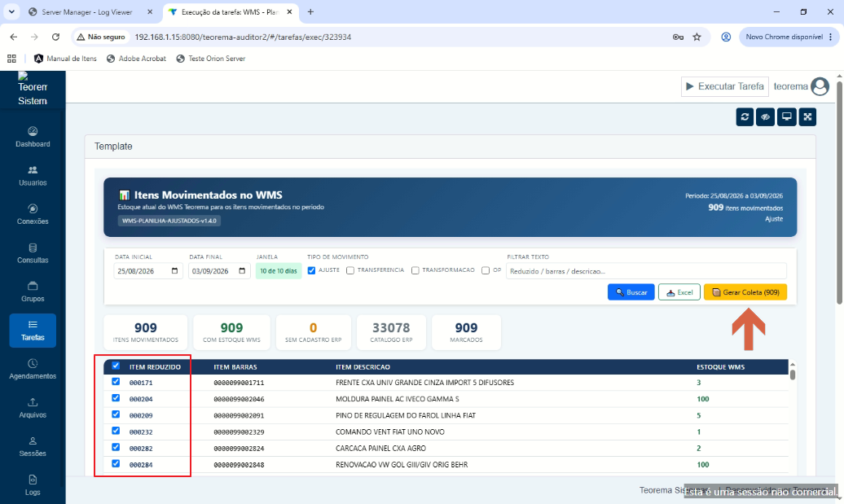
Task: Click the ITEM REDUZIDO column header
Action: point(155,367)
